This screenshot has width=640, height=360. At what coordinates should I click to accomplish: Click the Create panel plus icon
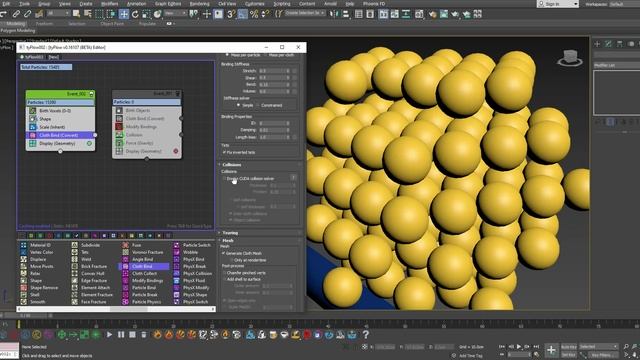click(597, 44)
